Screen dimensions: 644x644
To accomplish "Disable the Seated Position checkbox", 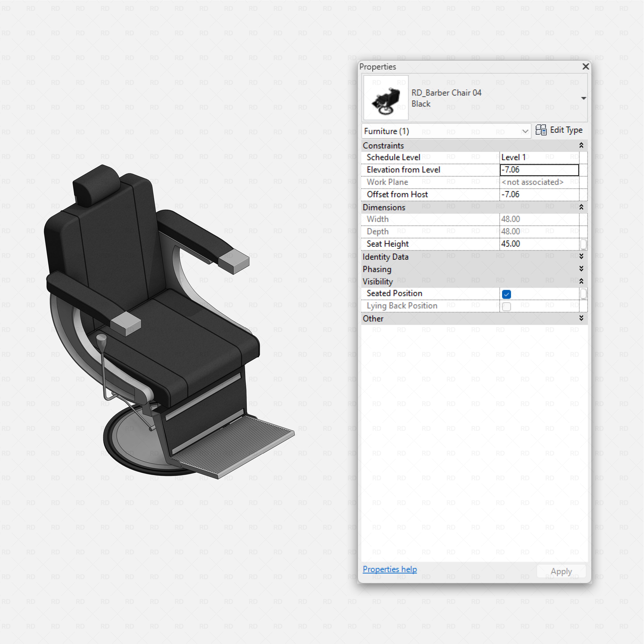I will pos(506,294).
